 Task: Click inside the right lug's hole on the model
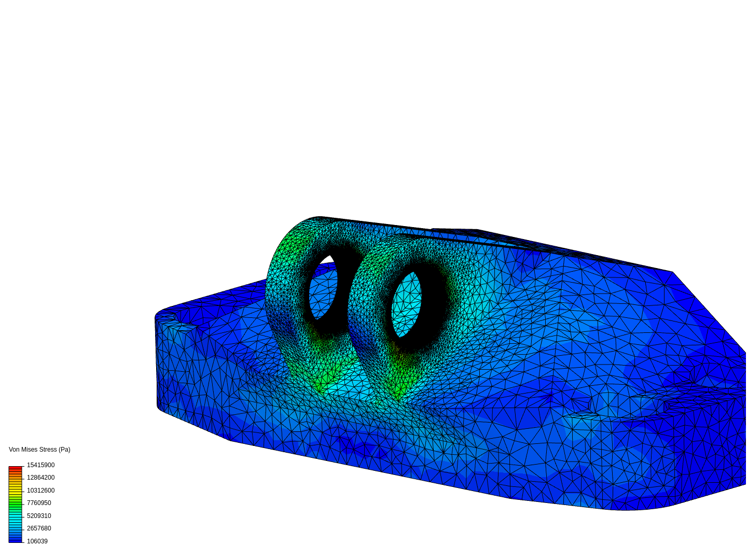pyautogui.click(x=406, y=305)
